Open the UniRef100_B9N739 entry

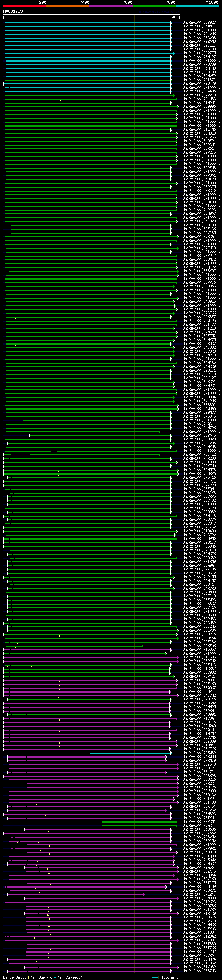pos(199,72)
